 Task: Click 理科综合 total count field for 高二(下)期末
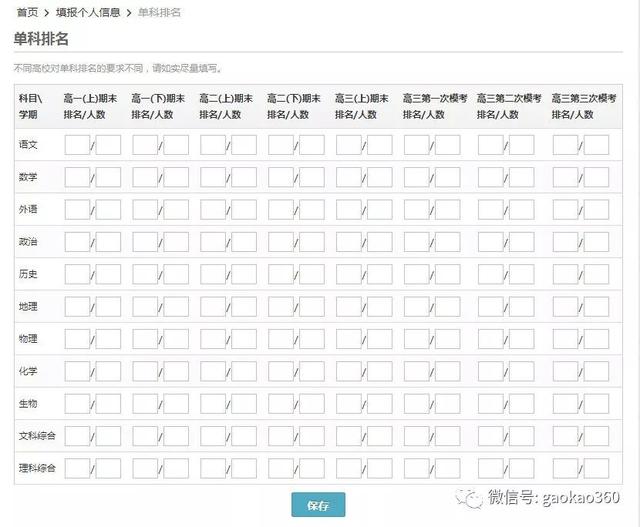pyautogui.click(x=312, y=468)
